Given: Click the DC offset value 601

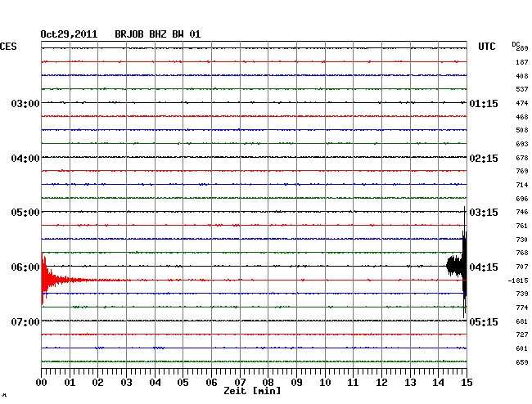Looking at the screenshot, I should (x=522, y=348).
